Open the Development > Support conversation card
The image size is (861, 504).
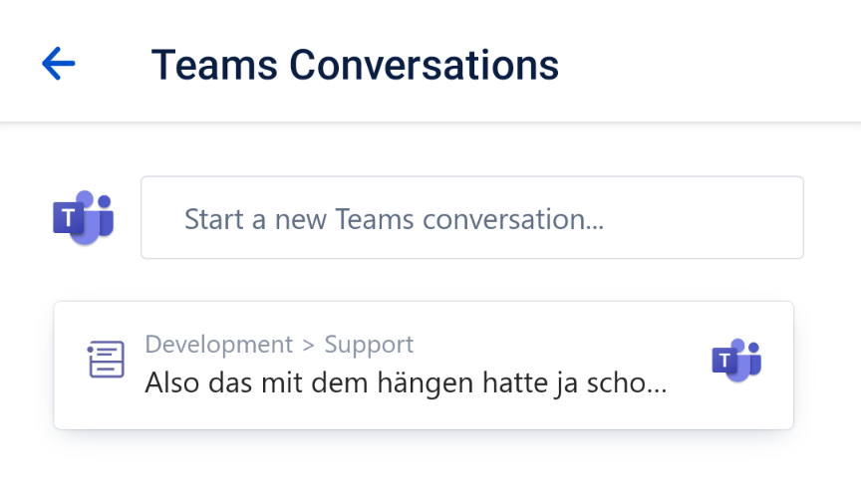click(x=424, y=366)
